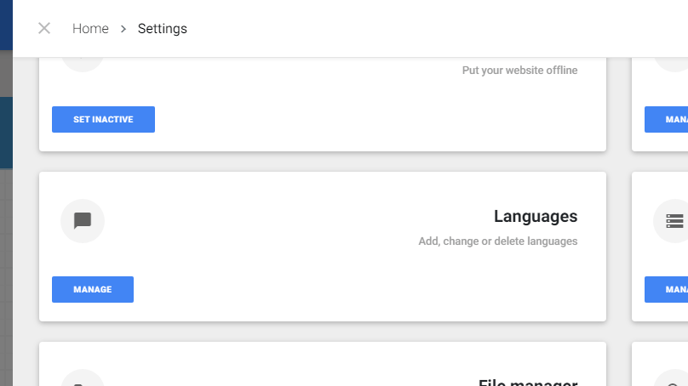
Task: Click 'Add, change or delete languages' description
Action: pos(498,241)
